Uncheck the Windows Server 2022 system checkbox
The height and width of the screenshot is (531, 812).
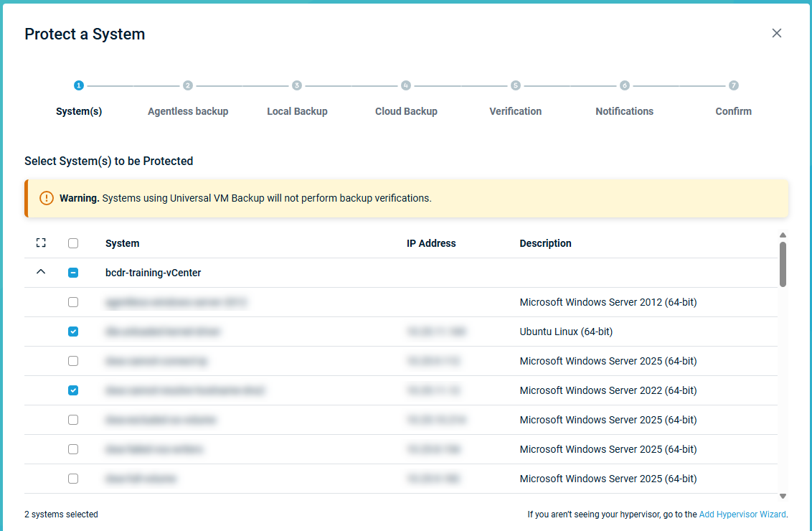coord(73,390)
